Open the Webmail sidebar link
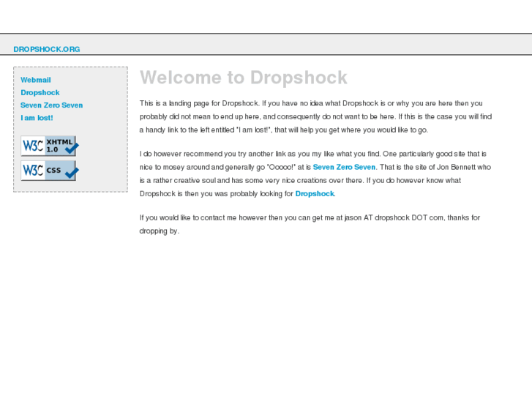 coord(36,80)
